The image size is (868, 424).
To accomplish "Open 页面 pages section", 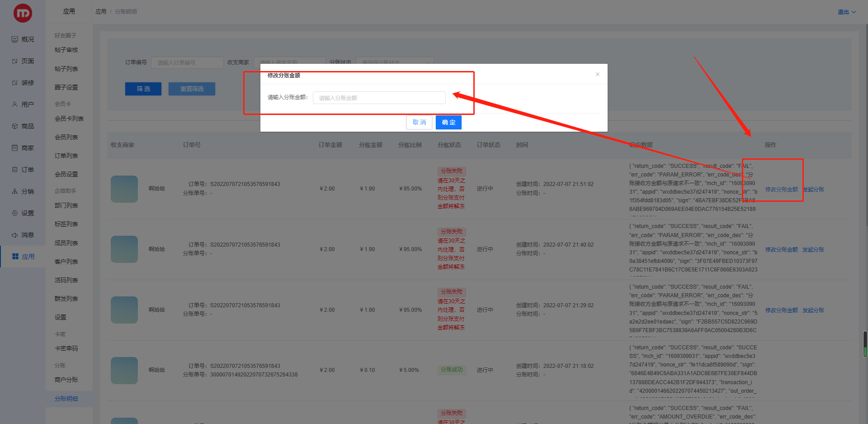I will pyautogui.click(x=23, y=61).
